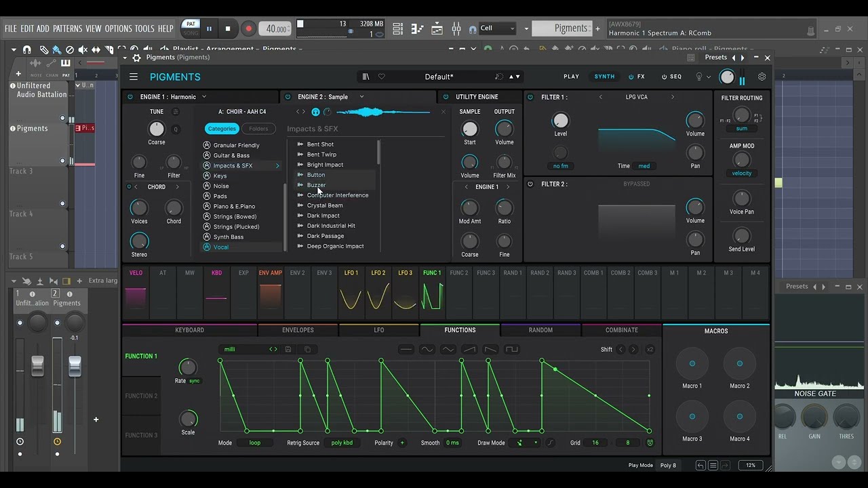Open the PATTERNS menu in FL Studio
868x488 pixels.
pos(67,28)
